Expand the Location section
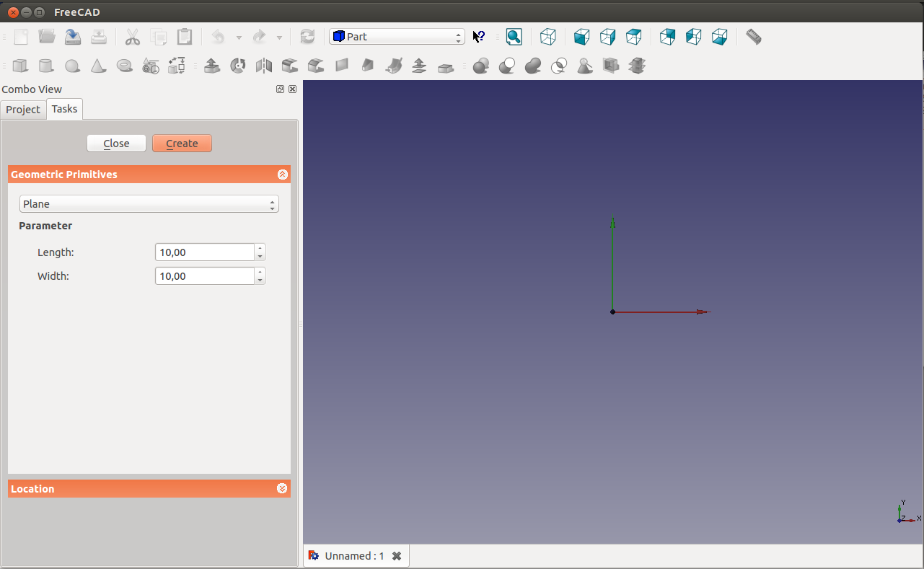 (282, 489)
